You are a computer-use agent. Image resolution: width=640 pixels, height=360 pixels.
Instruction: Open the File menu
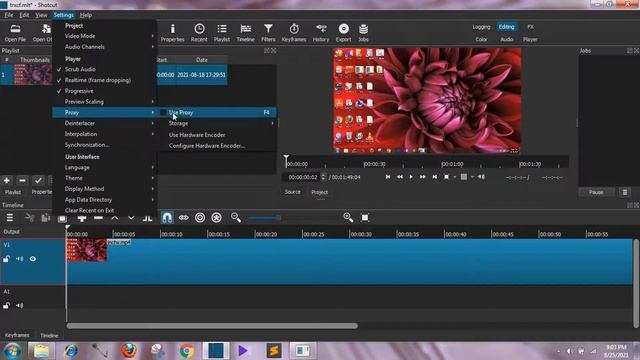[9, 15]
